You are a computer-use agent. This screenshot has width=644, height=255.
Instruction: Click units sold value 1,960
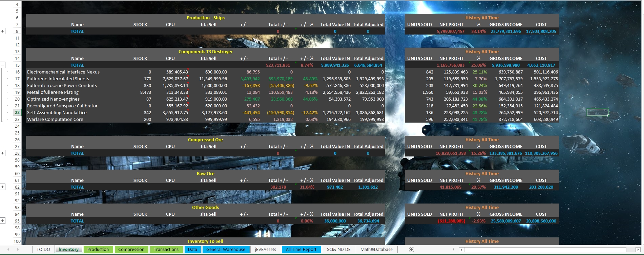pos(428,92)
